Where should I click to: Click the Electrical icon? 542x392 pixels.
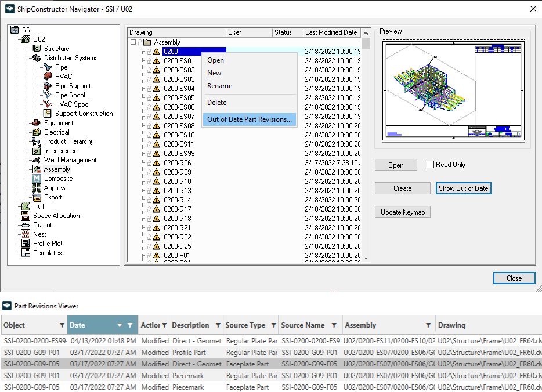click(x=37, y=132)
